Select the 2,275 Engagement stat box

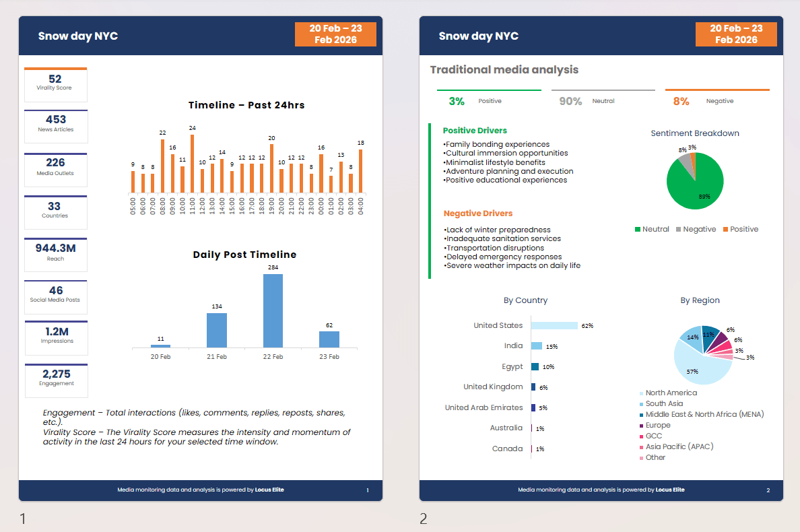pyautogui.click(x=56, y=380)
